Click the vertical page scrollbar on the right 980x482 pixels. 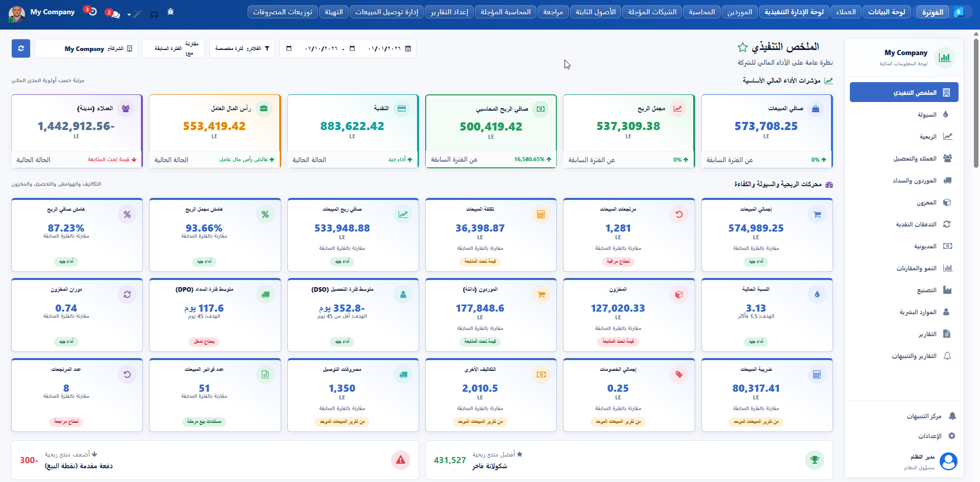coord(976,102)
